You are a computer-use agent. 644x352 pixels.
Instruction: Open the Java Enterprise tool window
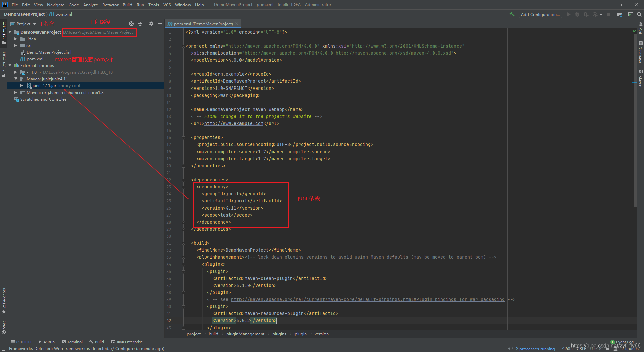coord(127,342)
